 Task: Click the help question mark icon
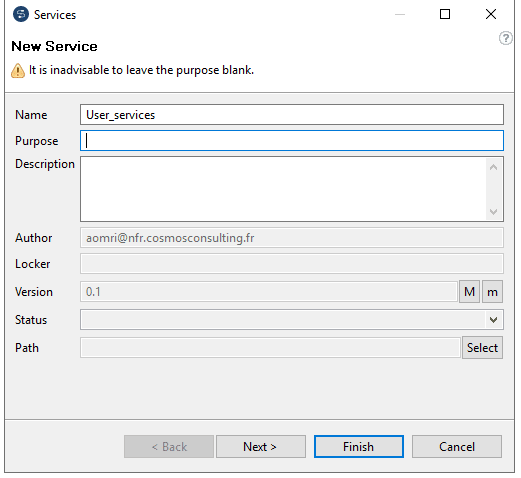(505, 38)
